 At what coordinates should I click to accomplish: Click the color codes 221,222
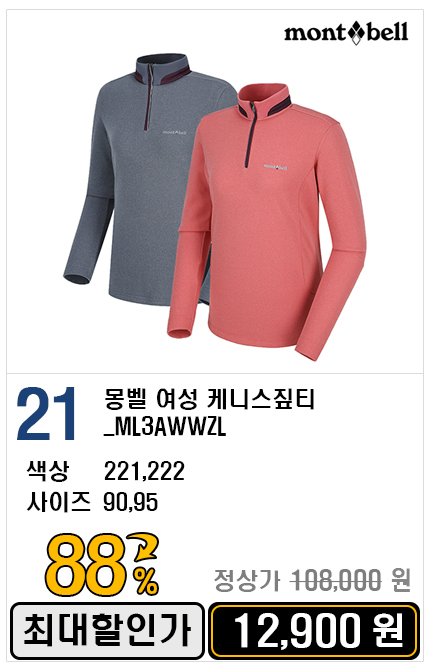(x=144, y=471)
